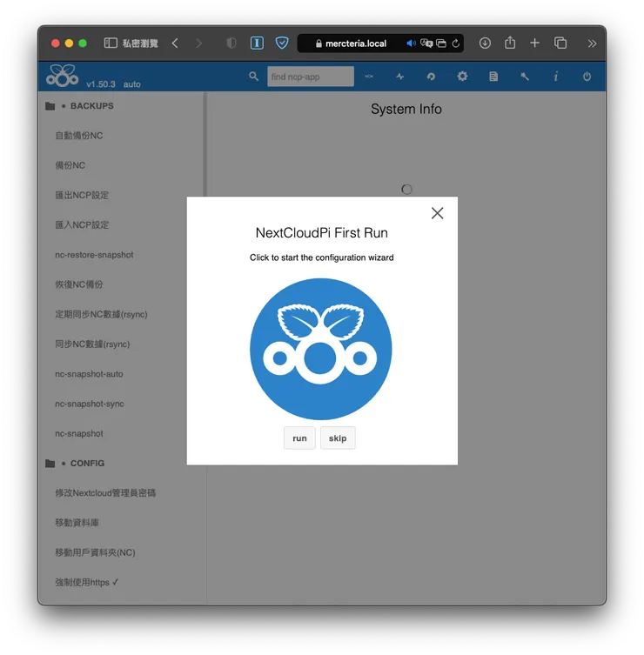Open 移動資料庫 item
This screenshot has height=655, width=644.
click(x=77, y=523)
